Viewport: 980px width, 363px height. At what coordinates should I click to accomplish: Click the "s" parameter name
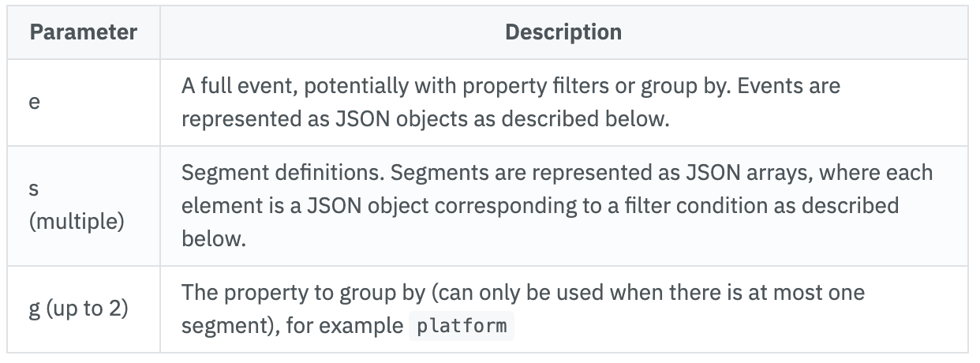coord(34,190)
